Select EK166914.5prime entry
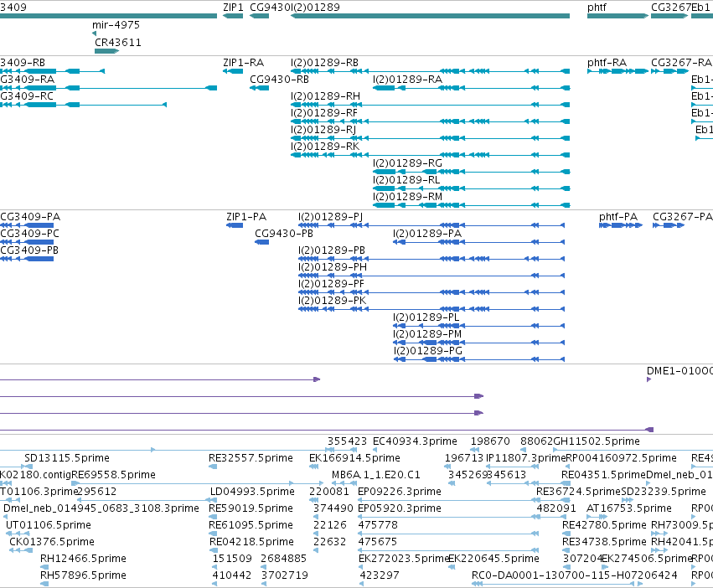This screenshot has height=588, width=713. point(354,458)
